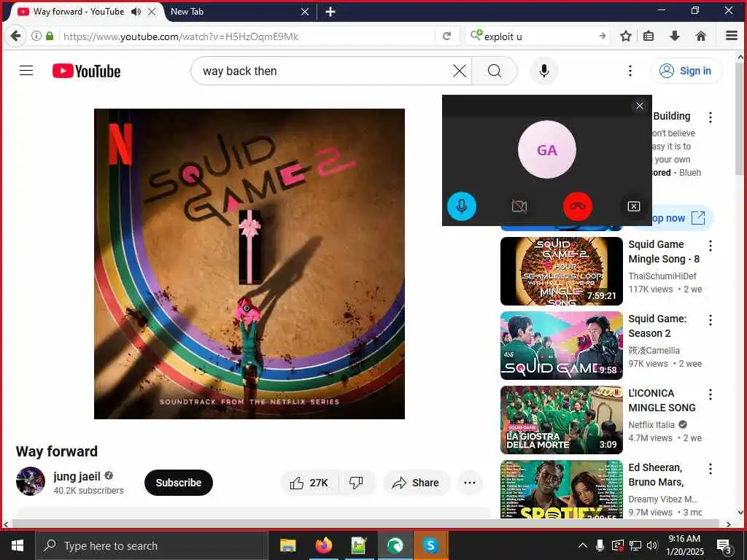Click the vertical page scrollbar
This screenshot has height=560, width=747.
click(740, 117)
